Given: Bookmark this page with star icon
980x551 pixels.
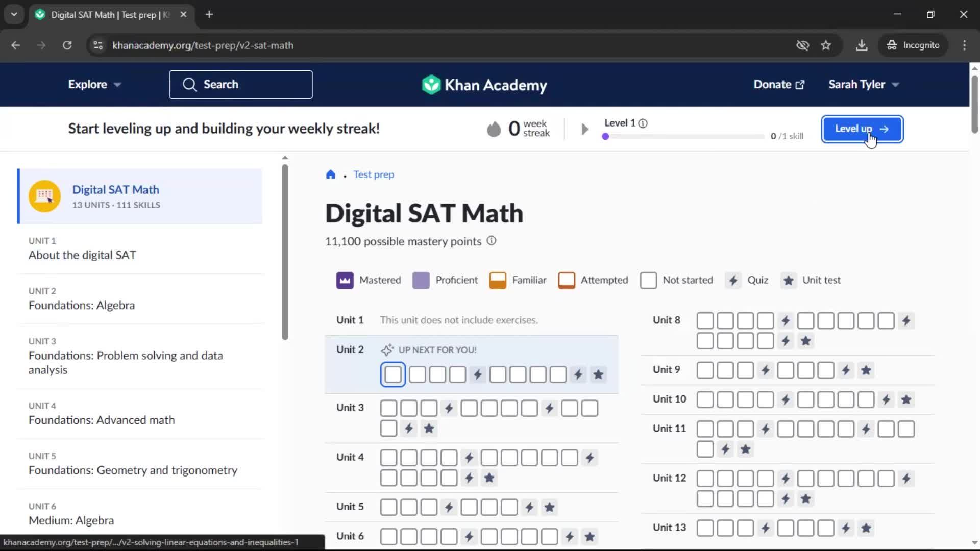Looking at the screenshot, I should [826, 45].
